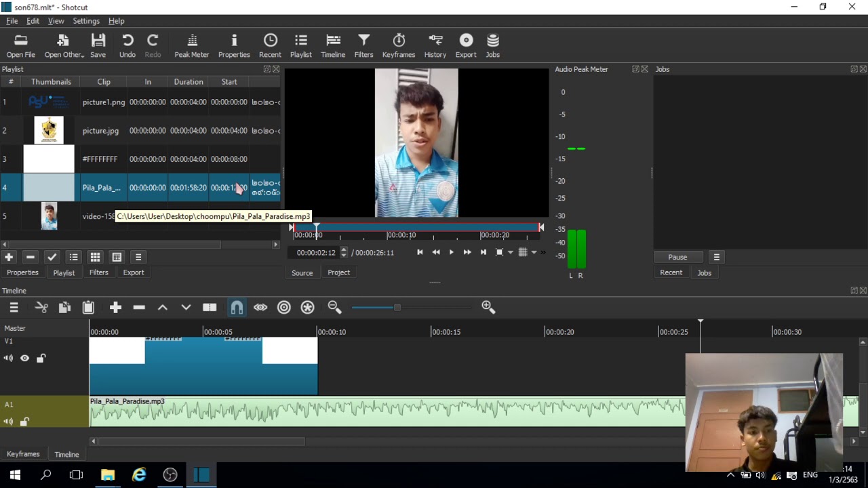Click the timeline horizontal scrollbar
The height and width of the screenshot is (488, 868).
pyautogui.click(x=202, y=441)
